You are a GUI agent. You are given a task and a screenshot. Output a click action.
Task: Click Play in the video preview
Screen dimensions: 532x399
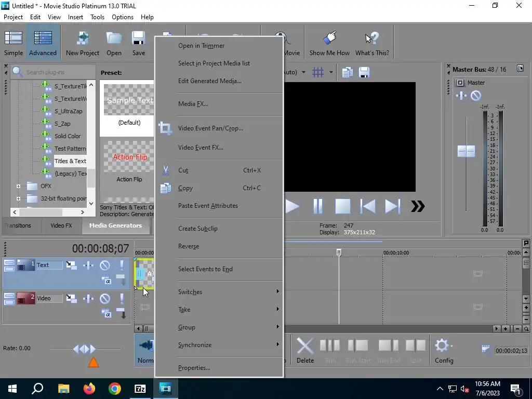[292, 206]
